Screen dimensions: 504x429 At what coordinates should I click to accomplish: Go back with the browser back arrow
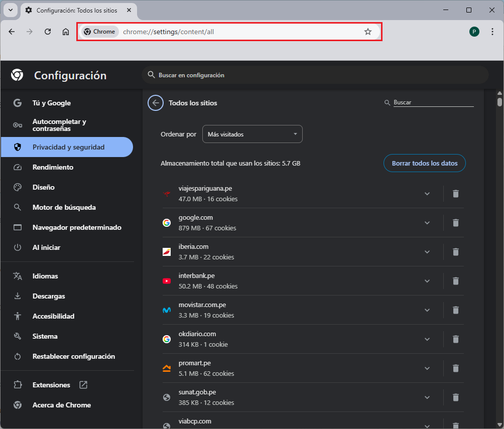point(12,32)
